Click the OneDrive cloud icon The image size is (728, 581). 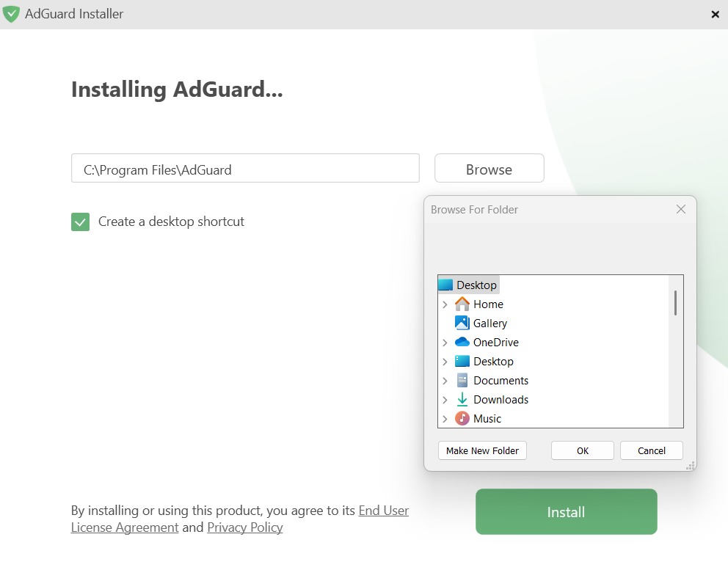[x=462, y=342]
